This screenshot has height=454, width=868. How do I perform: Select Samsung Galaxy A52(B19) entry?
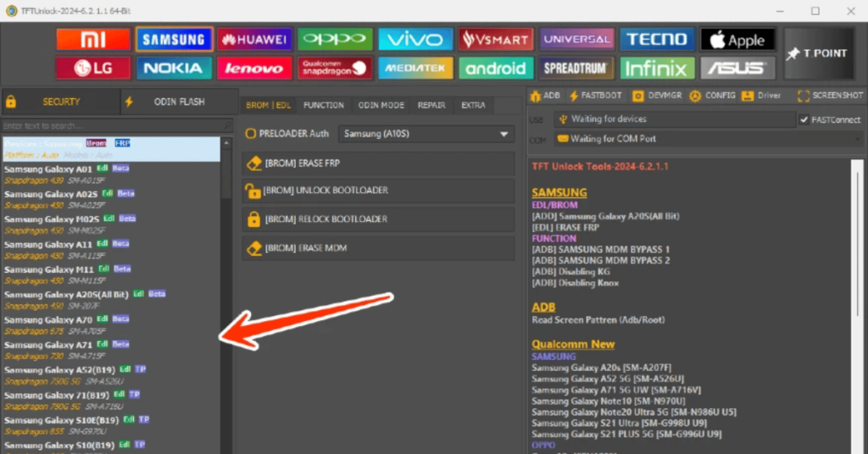111,375
